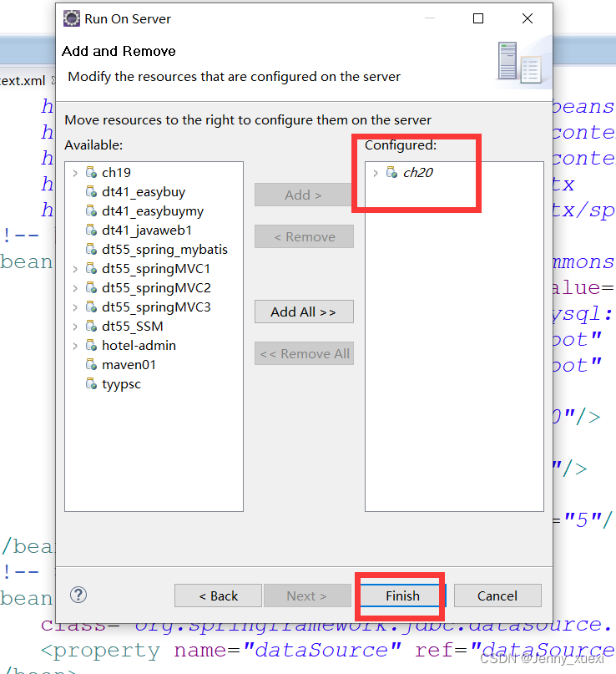
Task: Expand the ch19 tree node
Action: point(75,173)
